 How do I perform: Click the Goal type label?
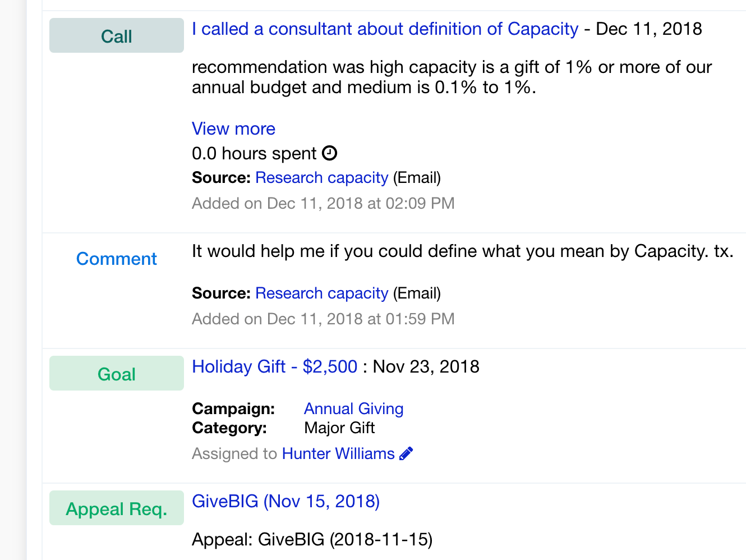point(117,373)
